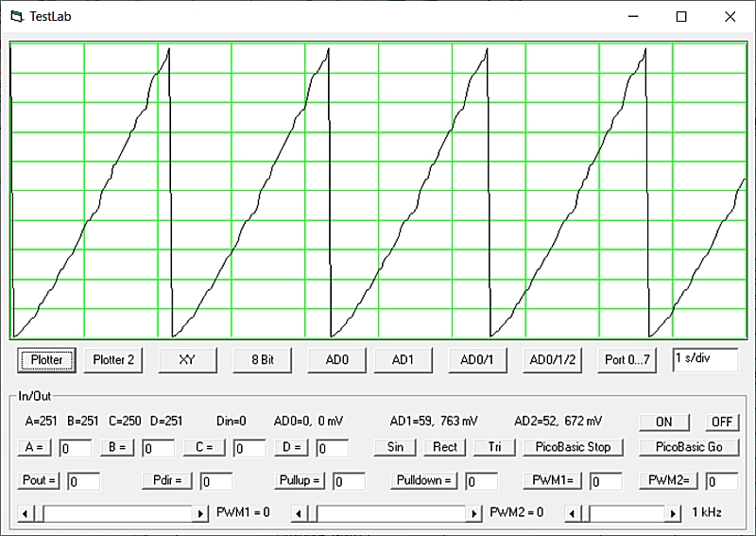The image size is (756, 536).
Task: Choose the 8 Bit display option
Action: pos(262,359)
